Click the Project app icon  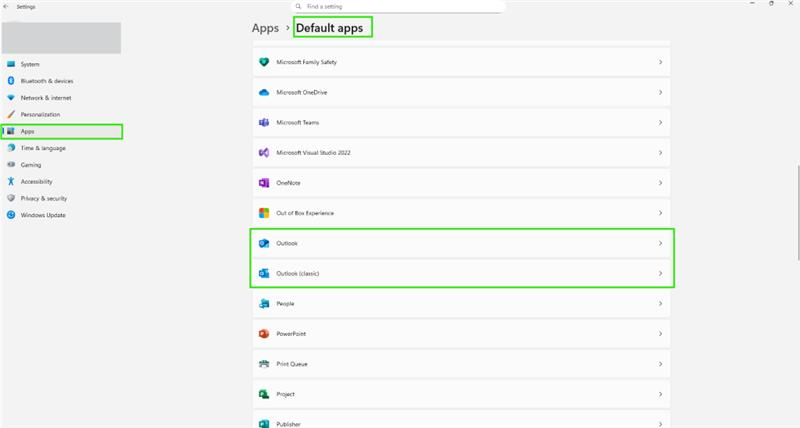coord(264,394)
